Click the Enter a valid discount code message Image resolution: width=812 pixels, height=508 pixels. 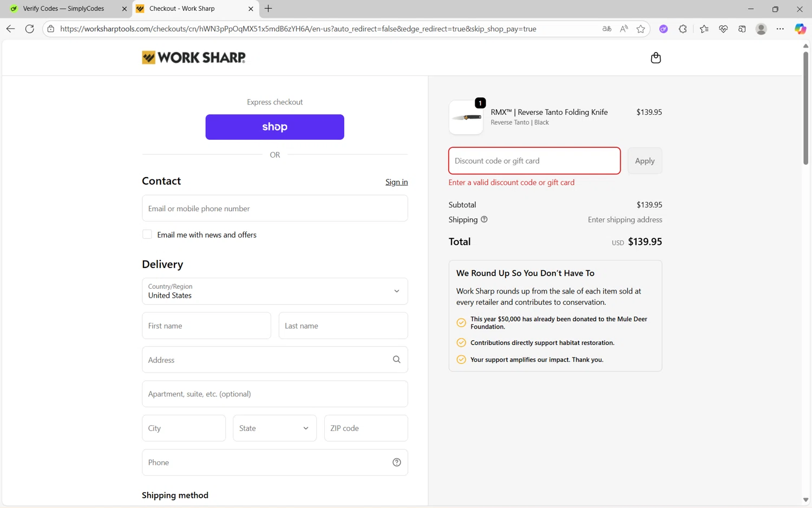click(x=512, y=183)
